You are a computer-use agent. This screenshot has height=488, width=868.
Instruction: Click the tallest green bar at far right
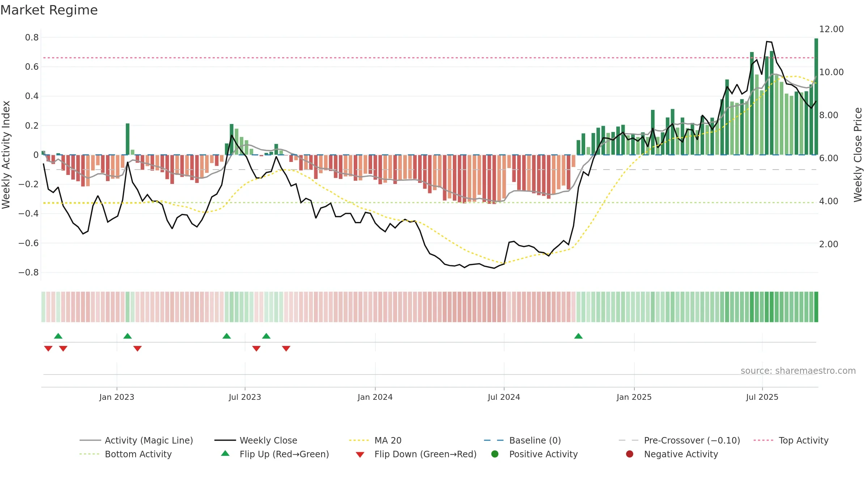(x=816, y=97)
